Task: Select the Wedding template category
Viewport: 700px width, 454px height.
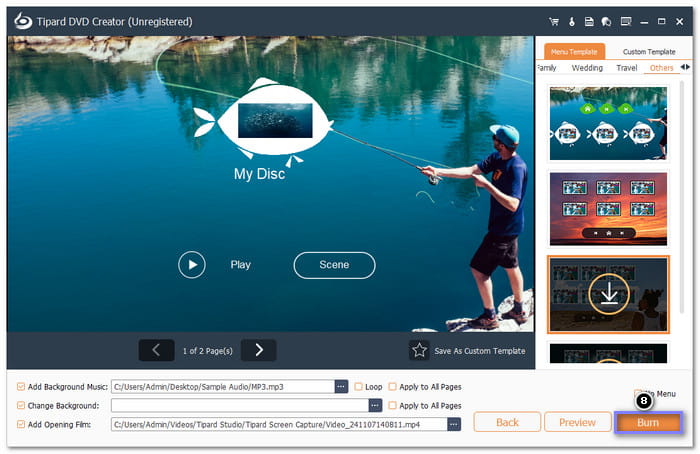Action: 587,67
